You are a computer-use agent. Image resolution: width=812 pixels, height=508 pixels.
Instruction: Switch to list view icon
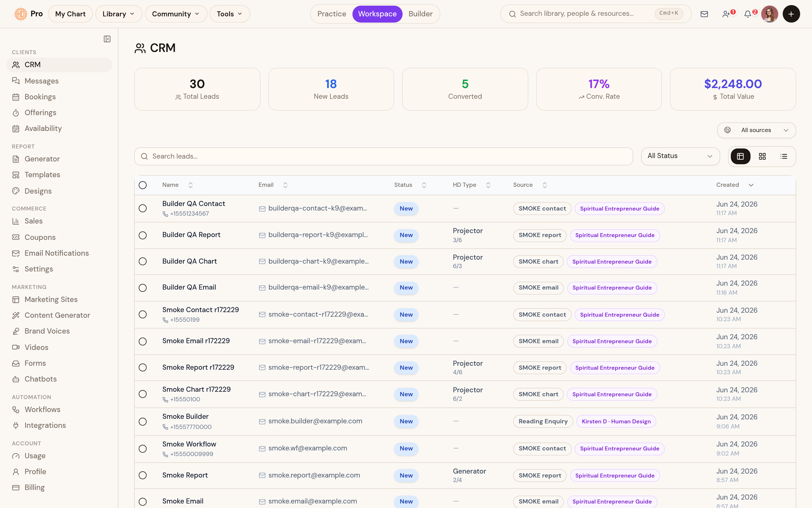pyautogui.click(x=784, y=156)
